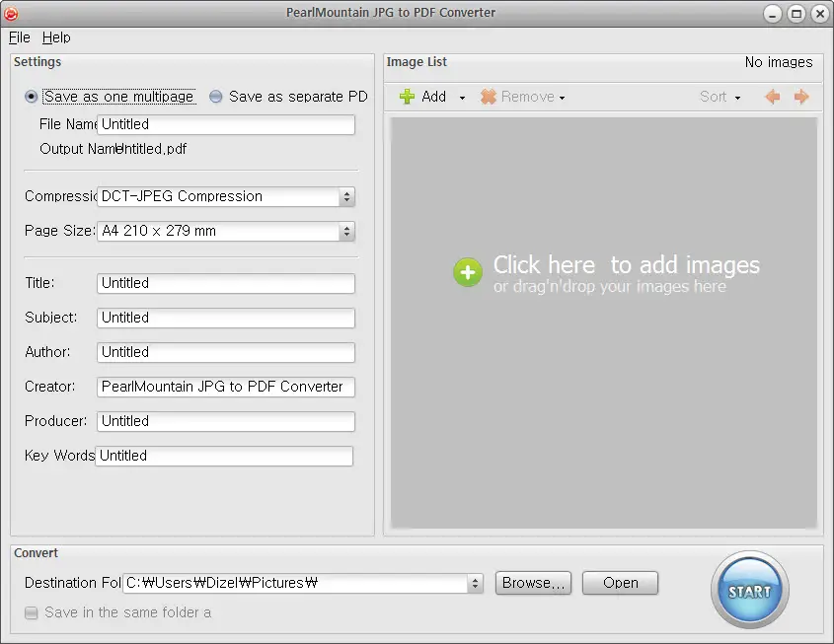The height and width of the screenshot is (644, 834).
Task: Click the Author input field
Action: click(x=225, y=352)
